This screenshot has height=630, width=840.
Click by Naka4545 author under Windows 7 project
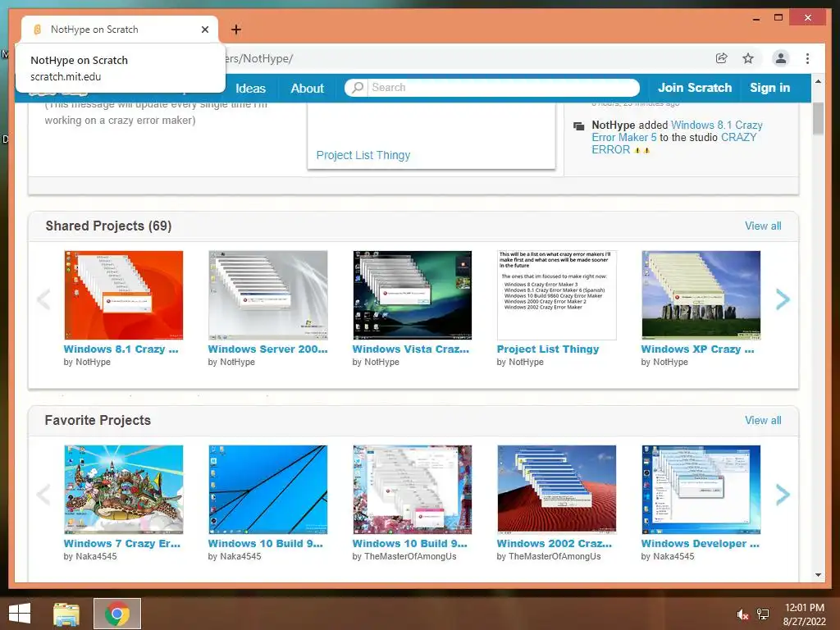(x=90, y=557)
